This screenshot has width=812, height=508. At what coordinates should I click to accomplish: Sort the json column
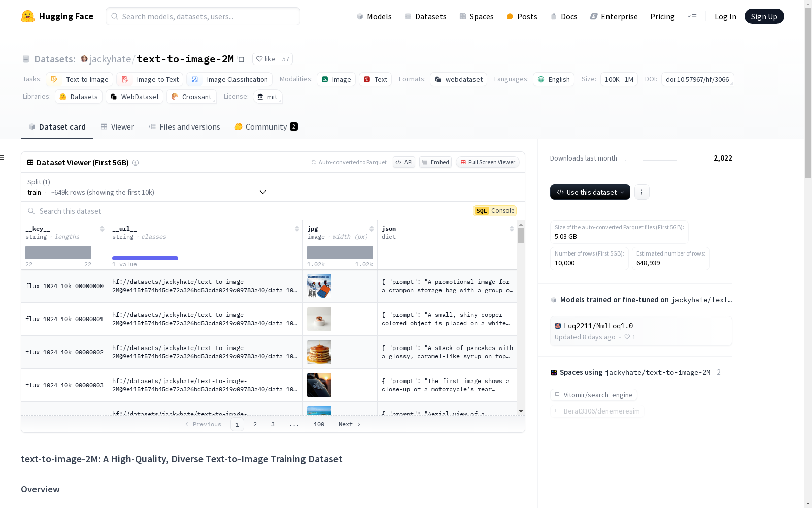point(512,229)
